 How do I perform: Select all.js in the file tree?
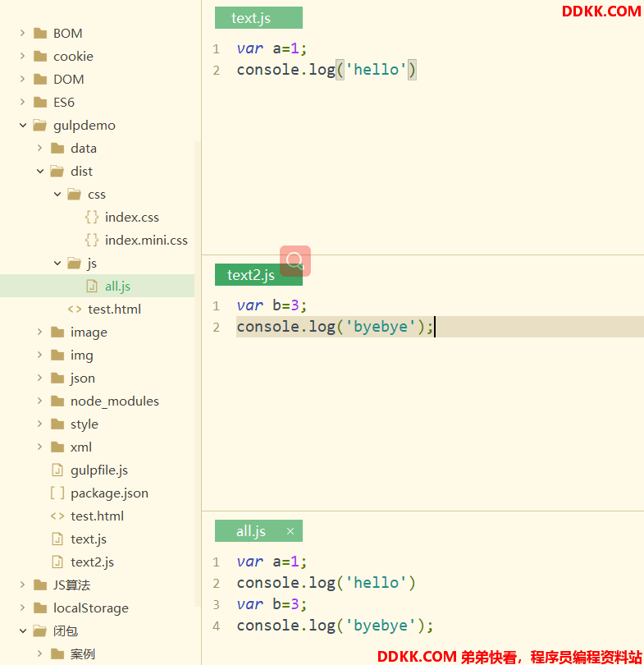coord(97,286)
